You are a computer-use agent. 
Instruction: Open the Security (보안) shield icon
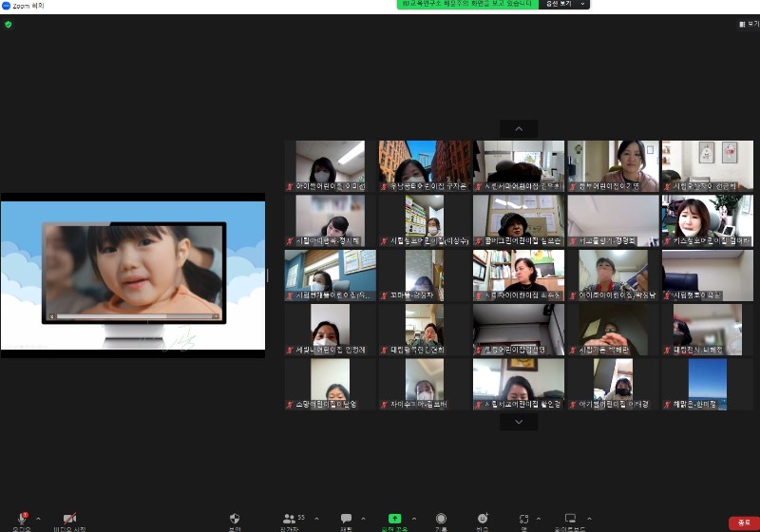[235, 520]
